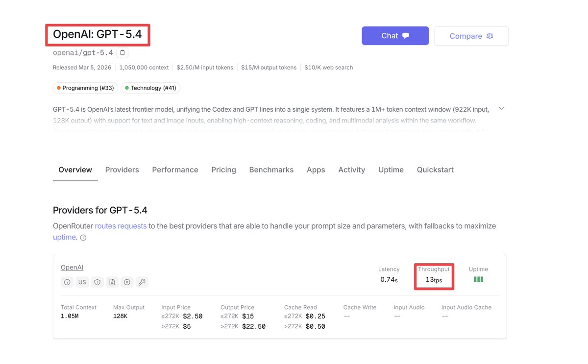Click the Latency value 0.74s
This screenshot has height=364, width=588.
[x=389, y=280]
